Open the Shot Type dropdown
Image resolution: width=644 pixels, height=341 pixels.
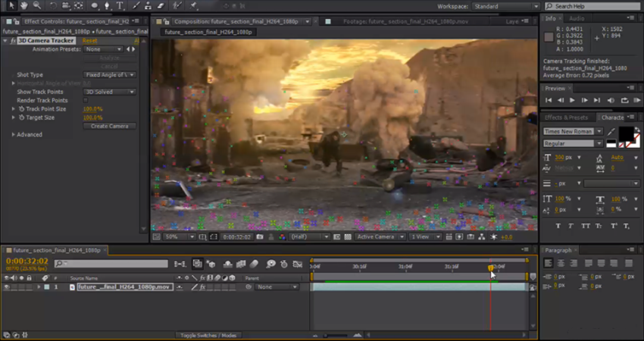[110, 75]
